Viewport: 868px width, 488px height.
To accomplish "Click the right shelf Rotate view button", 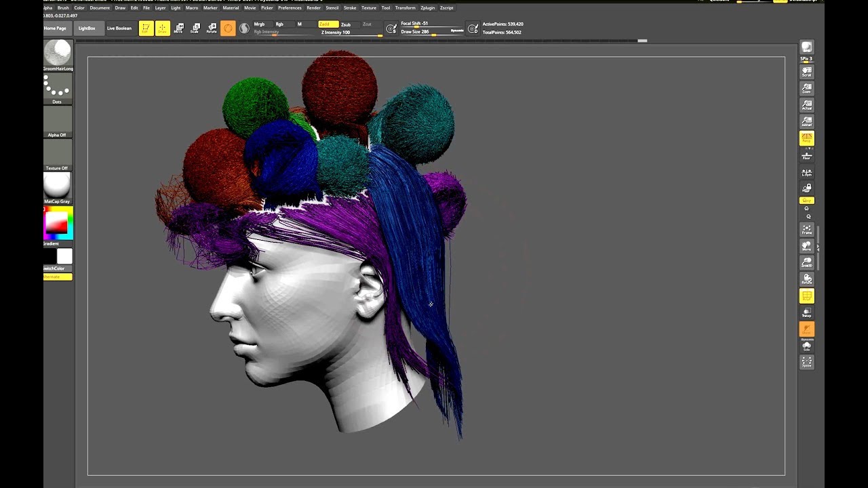I will (806, 279).
